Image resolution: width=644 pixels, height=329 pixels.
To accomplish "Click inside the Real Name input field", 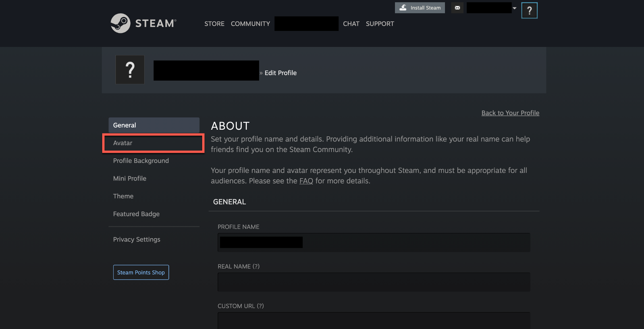I will click(374, 282).
